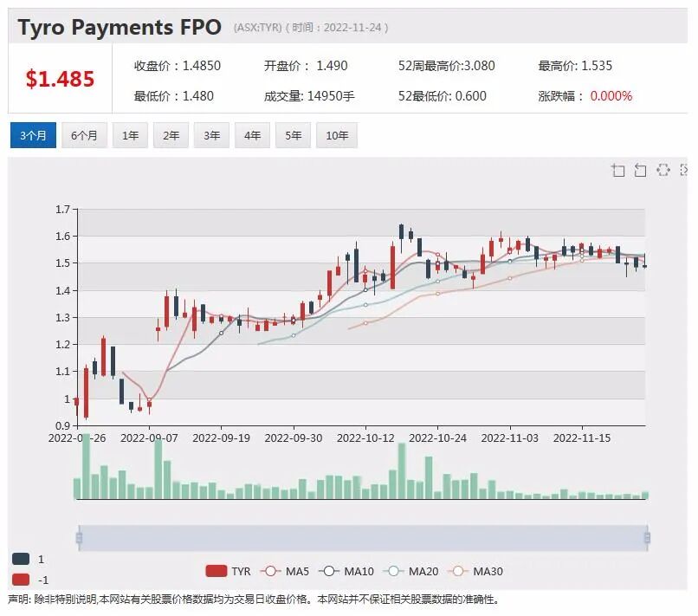This screenshot has width=698, height=616.
Task: Click the data zoom slider bar
Action: (363, 538)
